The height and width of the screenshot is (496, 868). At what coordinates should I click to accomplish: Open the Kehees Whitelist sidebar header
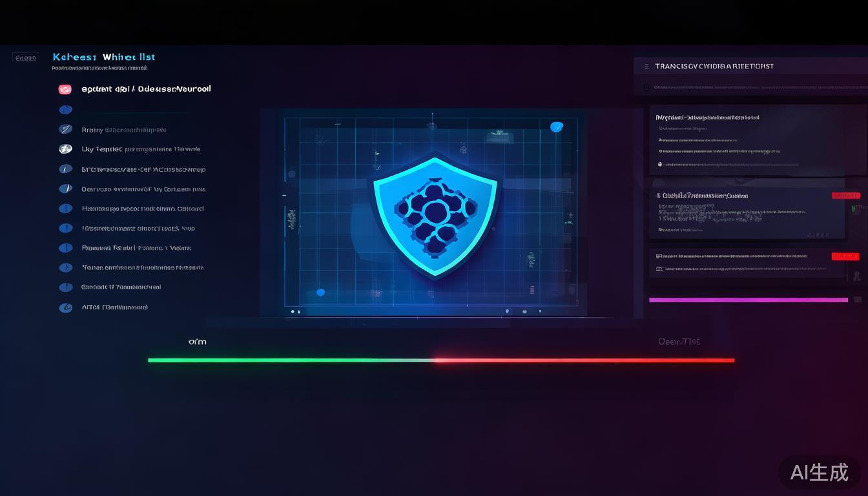pos(103,57)
